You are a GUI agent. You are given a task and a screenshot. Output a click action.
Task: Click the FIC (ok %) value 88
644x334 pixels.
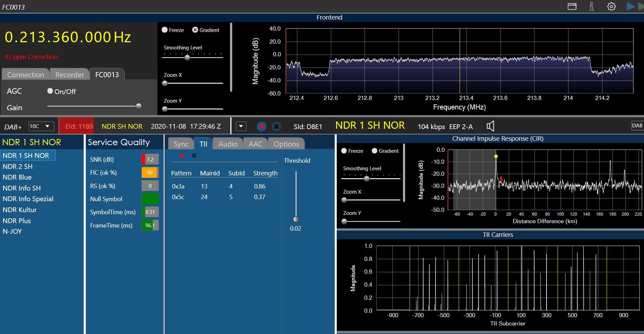(150, 173)
